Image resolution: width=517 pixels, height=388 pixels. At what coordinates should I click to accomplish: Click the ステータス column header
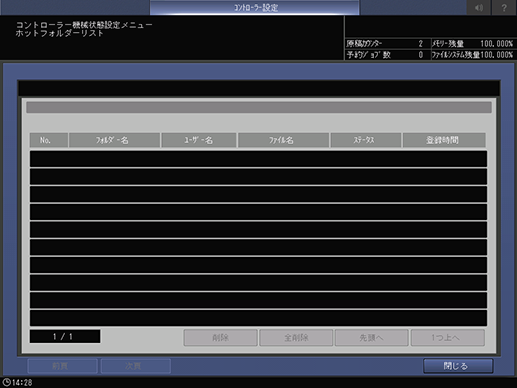366,140
